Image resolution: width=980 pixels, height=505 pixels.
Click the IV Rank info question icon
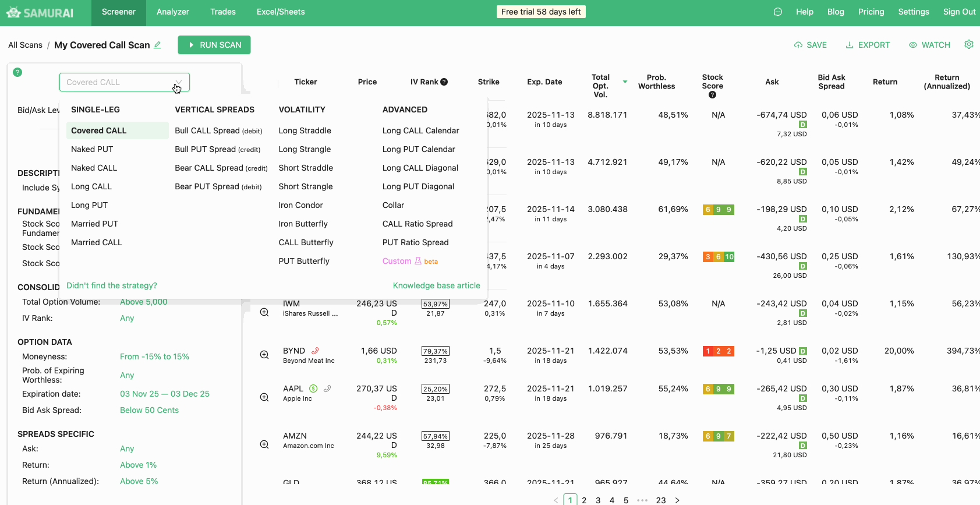444,82
